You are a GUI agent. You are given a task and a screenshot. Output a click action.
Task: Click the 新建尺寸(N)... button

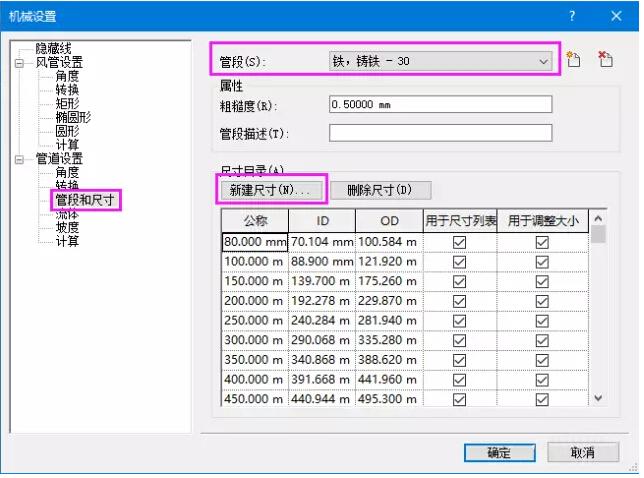[270, 189]
